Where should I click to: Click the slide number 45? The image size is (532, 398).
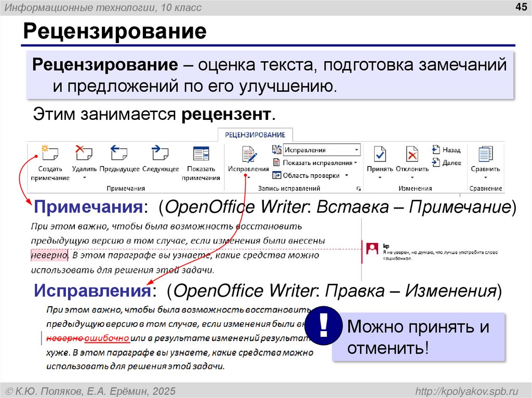(x=521, y=7)
